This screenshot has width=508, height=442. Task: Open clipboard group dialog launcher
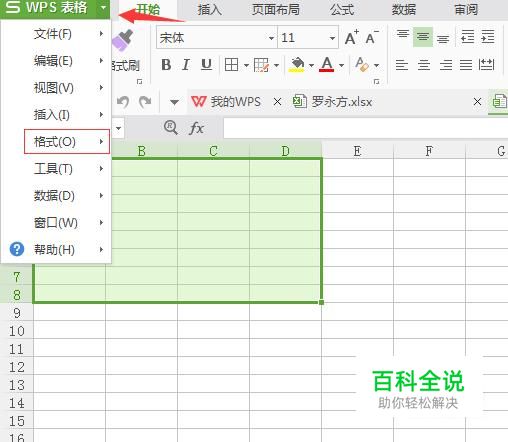[140, 82]
